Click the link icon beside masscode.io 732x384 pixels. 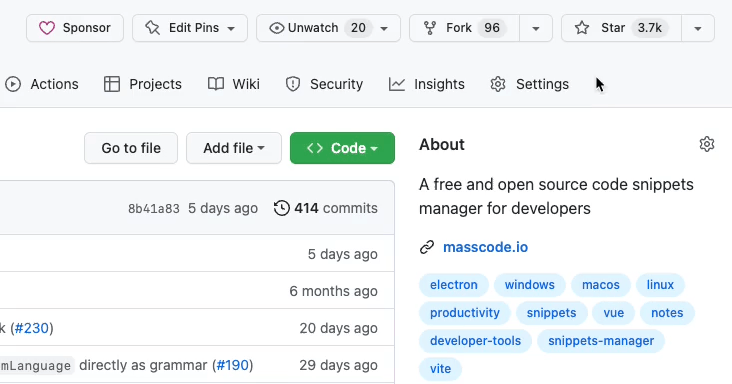pos(427,247)
